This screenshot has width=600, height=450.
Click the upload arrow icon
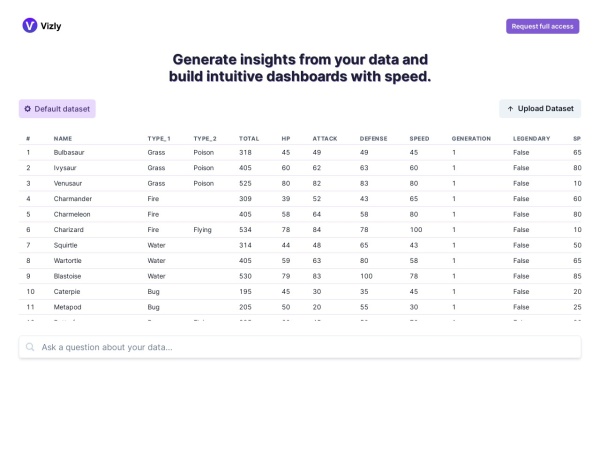(511, 109)
